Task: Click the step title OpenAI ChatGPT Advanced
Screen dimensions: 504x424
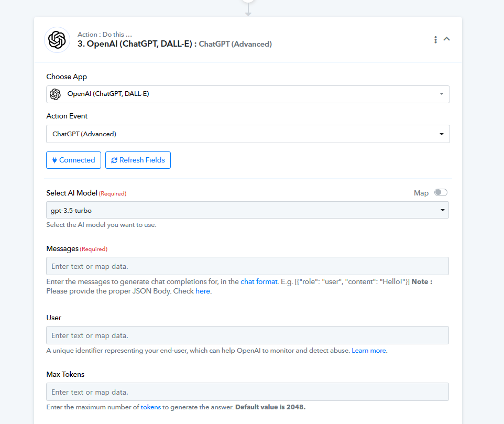Action: (174, 44)
